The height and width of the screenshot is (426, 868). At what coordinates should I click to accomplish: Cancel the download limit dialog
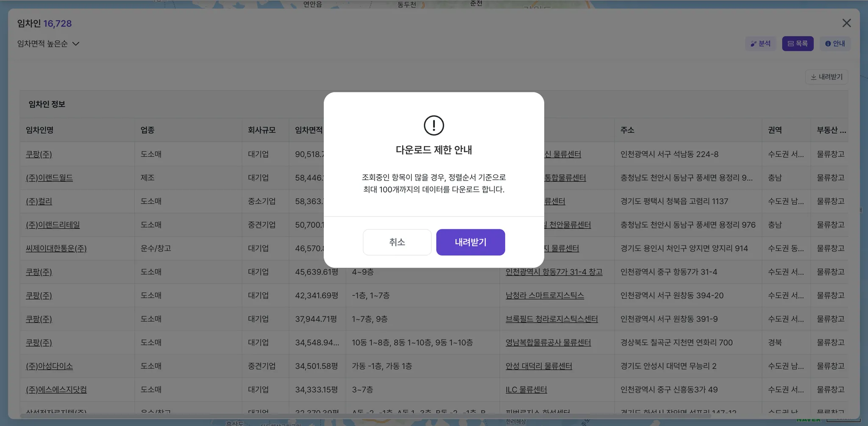click(x=397, y=242)
